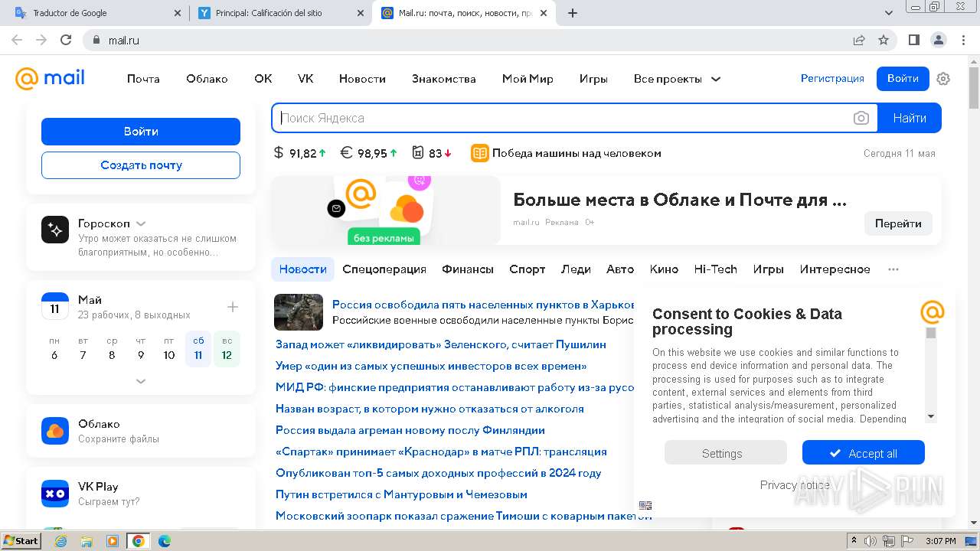The image size is (980, 551).
Task: Expand the Все проекты dropdown
Action: [x=677, y=79]
